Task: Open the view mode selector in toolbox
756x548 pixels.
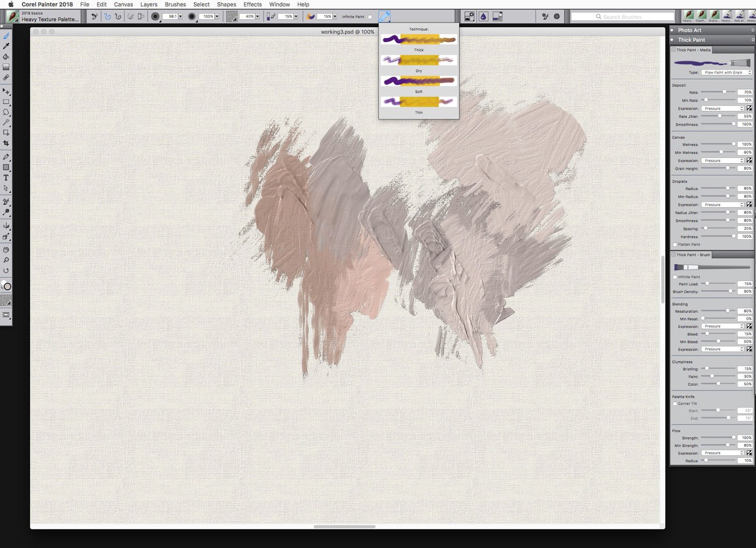Action: 6,315
